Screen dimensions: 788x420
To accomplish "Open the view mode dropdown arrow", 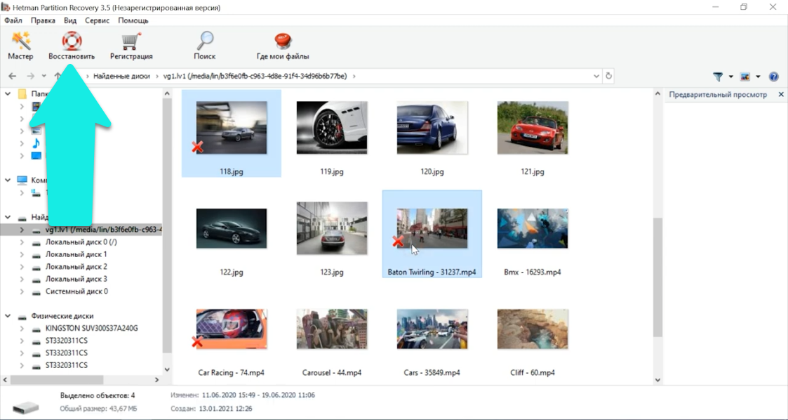I will tap(758, 76).
